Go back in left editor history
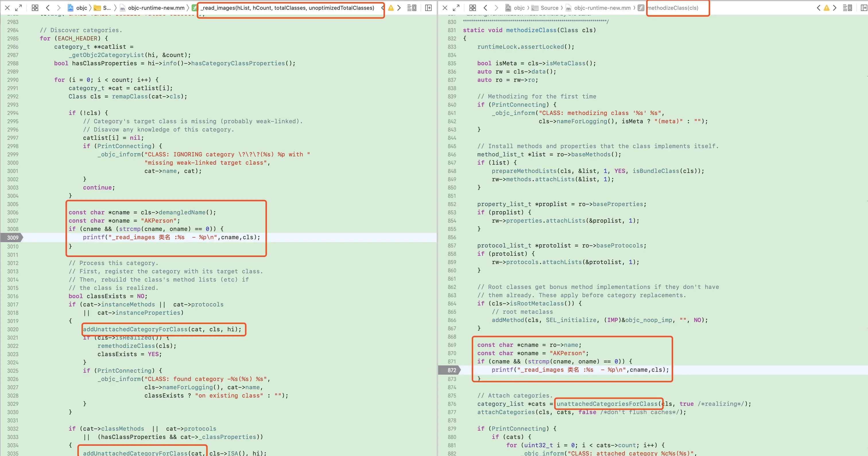868x456 pixels. (48, 7)
